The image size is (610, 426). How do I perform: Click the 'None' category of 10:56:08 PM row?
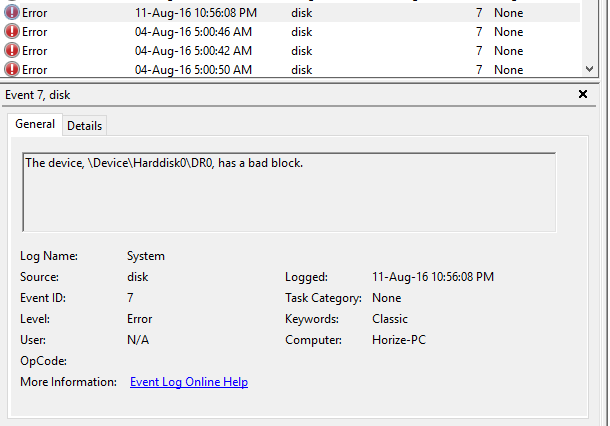coord(508,13)
